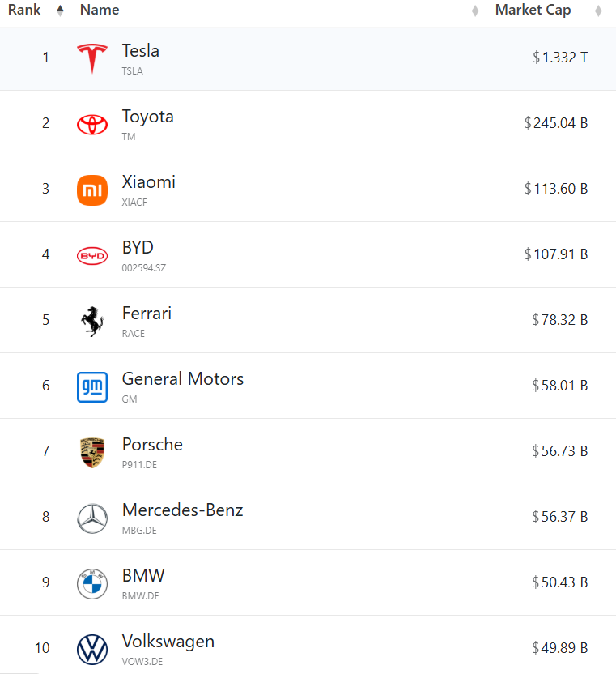Click the Rank column header label
This screenshot has height=674, width=616.
[24, 10]
